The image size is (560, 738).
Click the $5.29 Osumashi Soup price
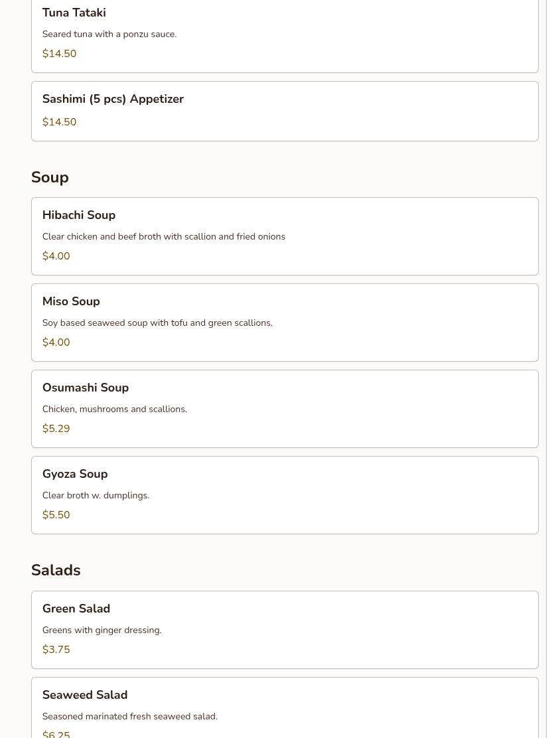click(x=56, y=429)
